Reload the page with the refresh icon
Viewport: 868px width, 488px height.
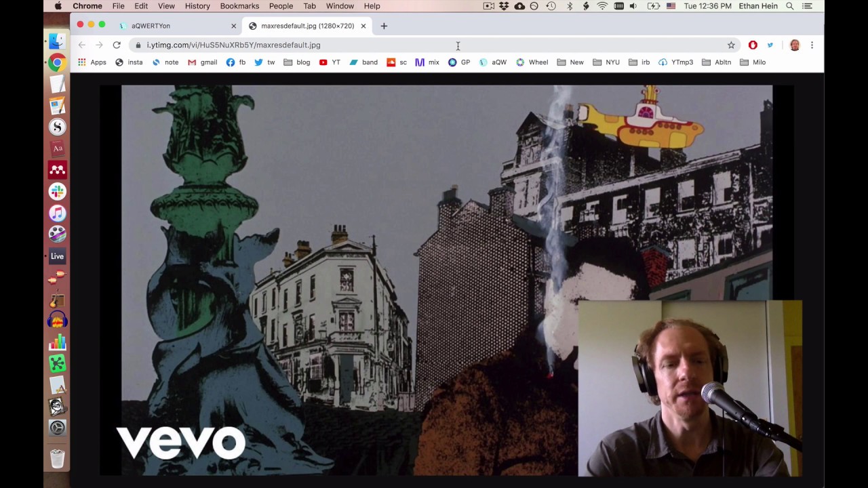coord(117,45)
